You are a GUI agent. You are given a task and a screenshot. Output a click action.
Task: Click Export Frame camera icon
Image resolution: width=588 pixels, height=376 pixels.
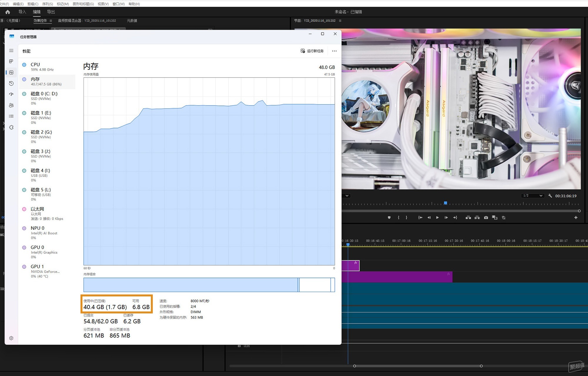click(486, 218)
